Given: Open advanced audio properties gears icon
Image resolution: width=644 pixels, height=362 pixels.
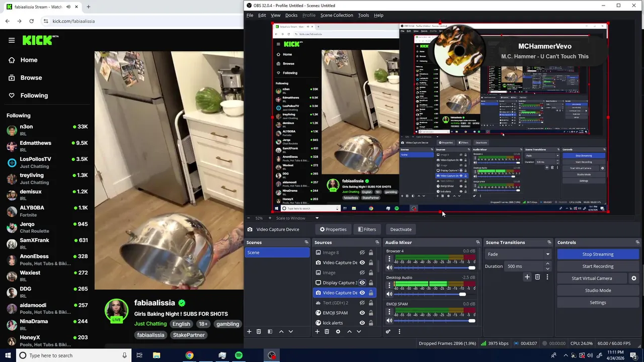Looking at the screenshot, I should pyautogui.click(x=388, y=332).
